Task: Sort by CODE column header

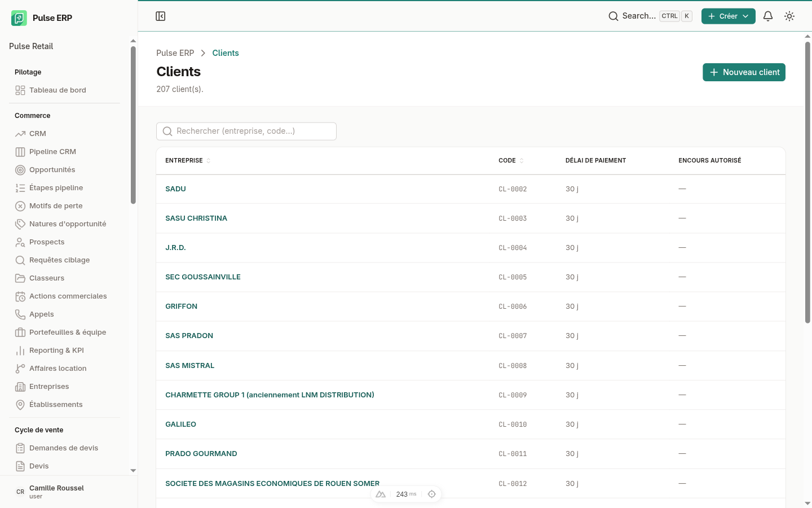Action: 511,161
